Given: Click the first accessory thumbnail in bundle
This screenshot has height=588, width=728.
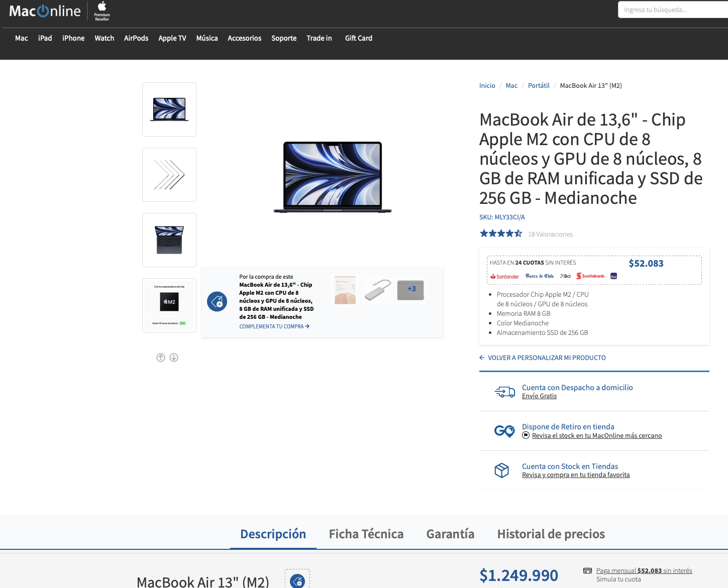Looking at the screenshot, I should point(345,290).
